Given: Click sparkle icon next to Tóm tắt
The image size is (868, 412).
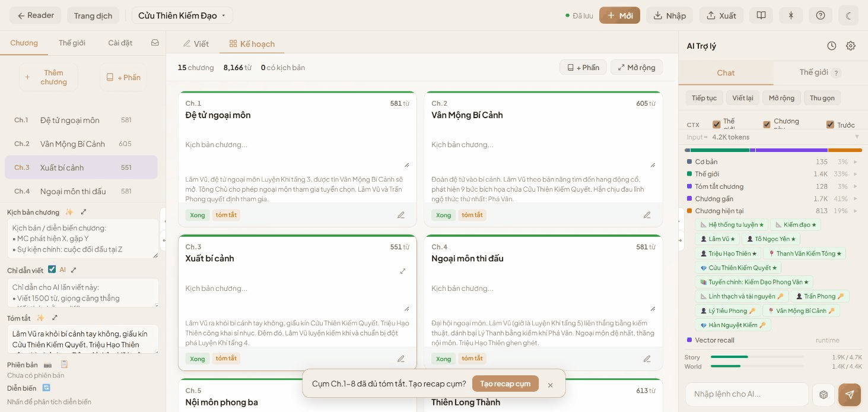Looking at the screenshot, I should click(x=40, y=318).
